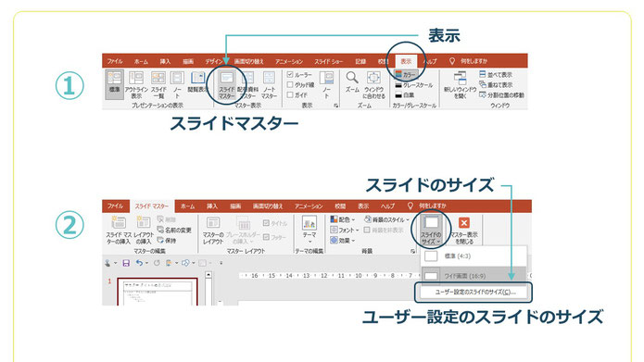Screen dimensions: 644x362
Task: Click レイアウトの挿入 insert layout
Action: point(144,231)
